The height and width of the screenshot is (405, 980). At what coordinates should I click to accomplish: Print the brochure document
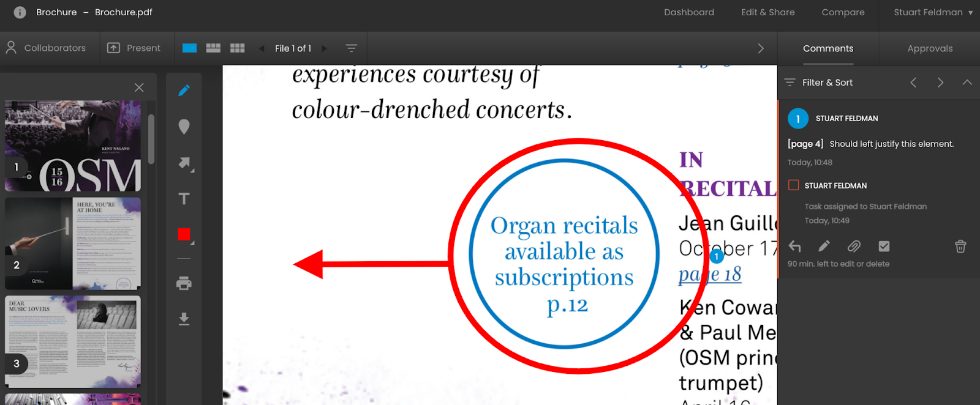tap(184, 283)
